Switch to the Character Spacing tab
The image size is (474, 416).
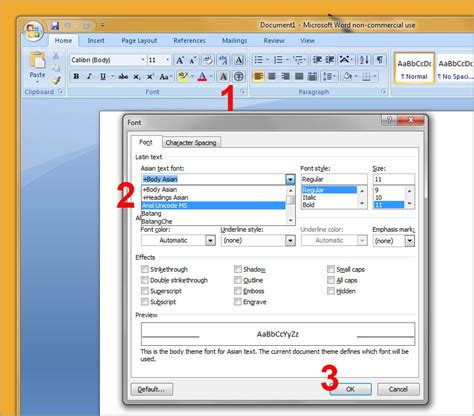[x=191, y=143]
